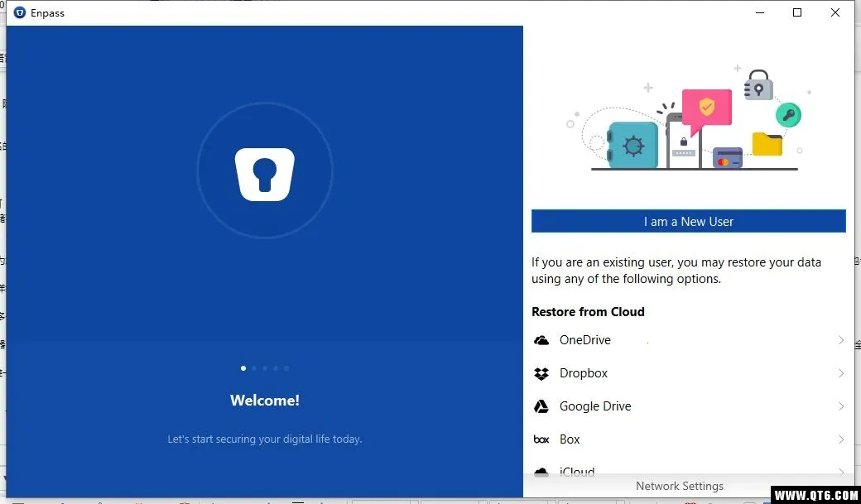Image resolution: width=861 pixels, height=504 pixels.
Task: Open Network Settings at the bottom
Action: 679,486
